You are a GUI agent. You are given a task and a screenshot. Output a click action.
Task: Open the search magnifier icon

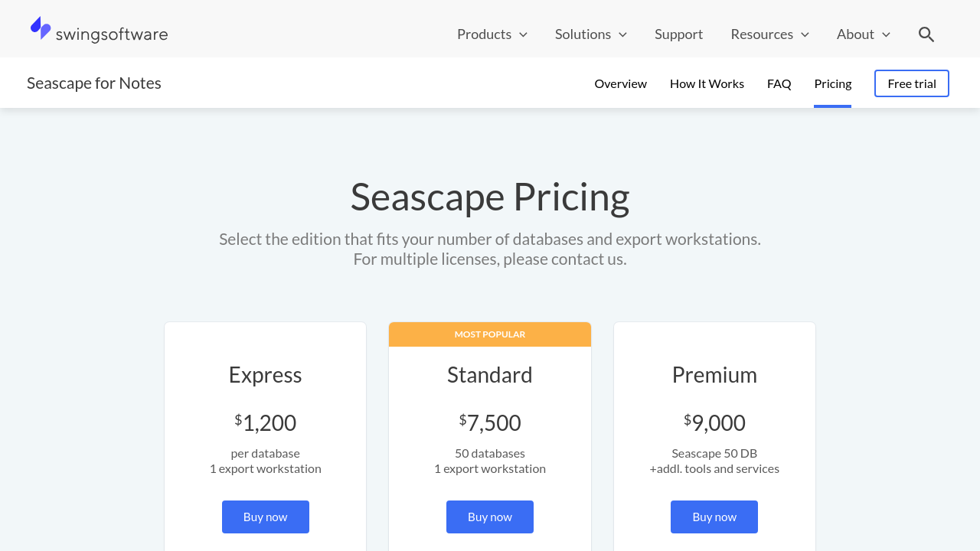[926, 34]
